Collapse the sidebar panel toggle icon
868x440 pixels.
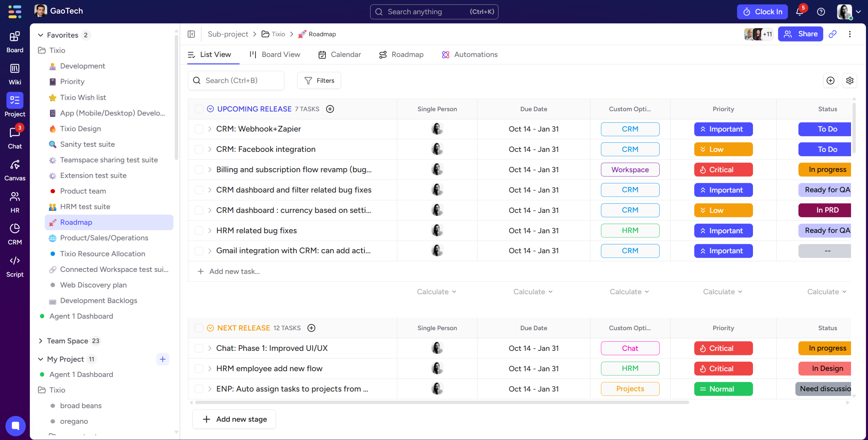click(191, 34)
